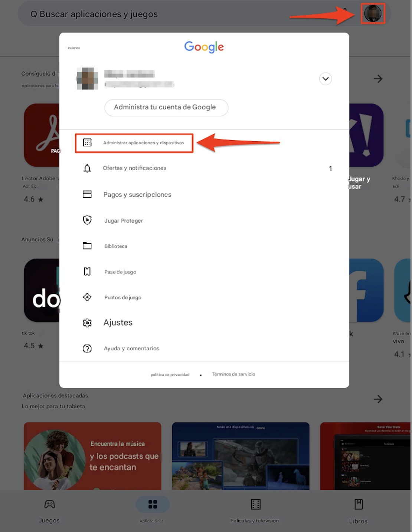Click Administra tu cuenta de Google button
The height and width of the screenshot is (532, 412).
coord(166,107)
